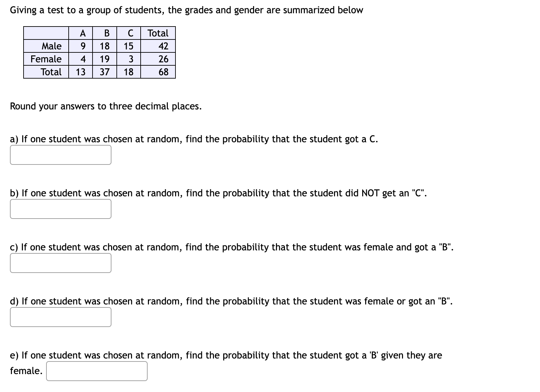Click the cell showing 15 under C
The height and width of the screenshot is (392, 540).
coord(129,46)
